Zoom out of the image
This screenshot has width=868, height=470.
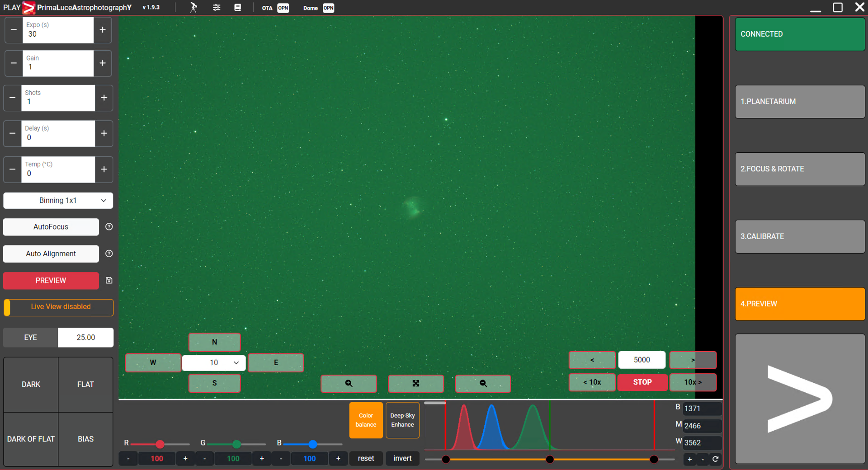tap(483, 383)
